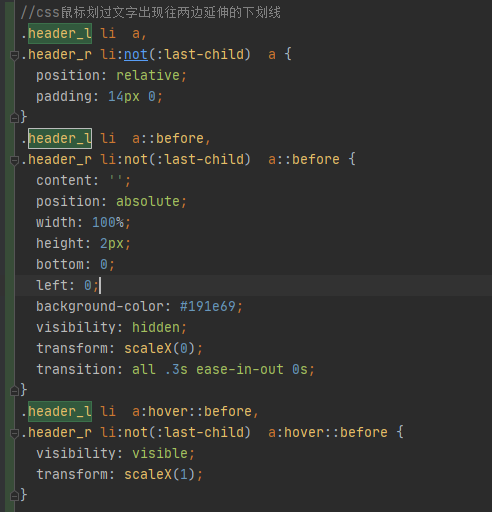492x512 pixels.
Task: Click the "ease-in-out" timing value
Action: pyautogui.click(x=240, y=369)
